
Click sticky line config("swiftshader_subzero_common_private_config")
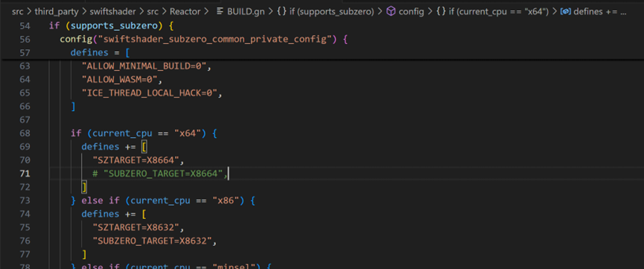coord(204,39)
